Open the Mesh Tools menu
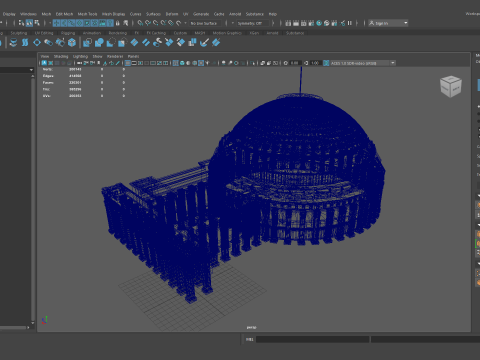Viewport: 480px width, 360px height. click(x=88, y=14)
